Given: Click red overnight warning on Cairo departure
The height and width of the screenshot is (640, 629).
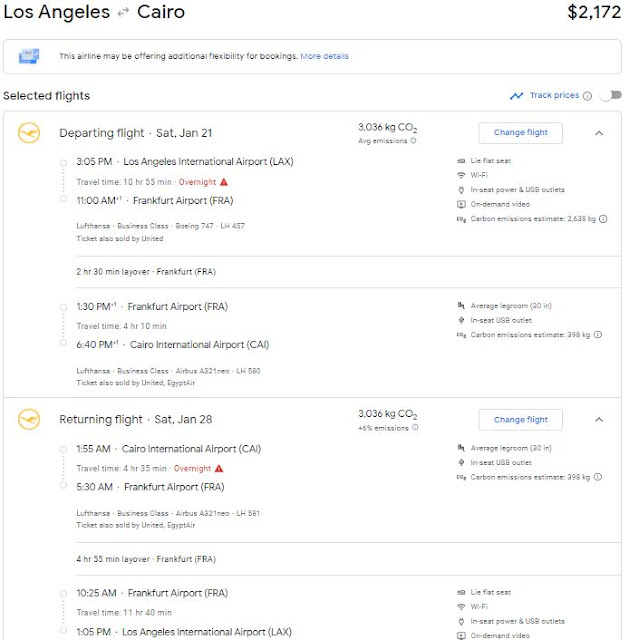Looking at the screenshot, I should point(219,468).
